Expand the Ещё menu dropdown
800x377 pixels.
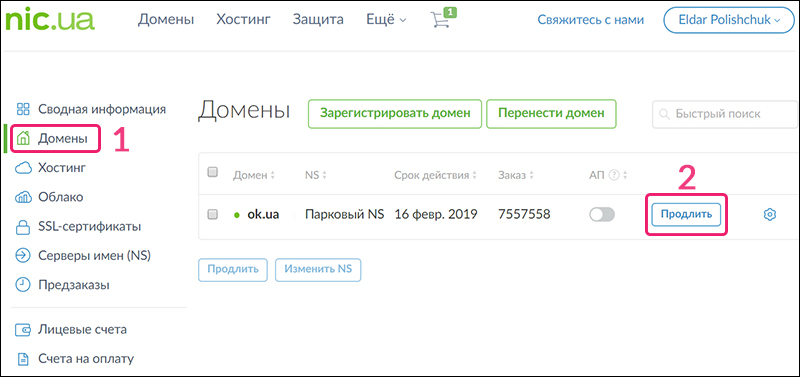tap(386, 20)
